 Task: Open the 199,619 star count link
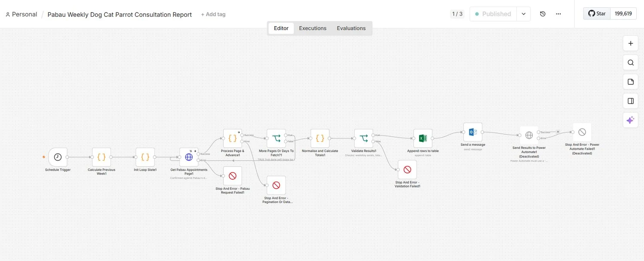pyautogui.click(x=623, y=13)
